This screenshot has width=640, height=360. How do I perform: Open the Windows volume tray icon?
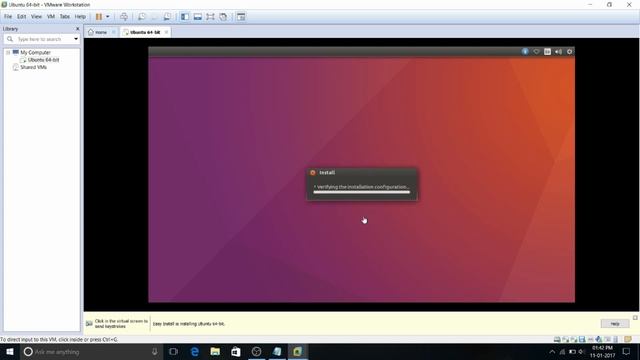click(x=581, y=352)
